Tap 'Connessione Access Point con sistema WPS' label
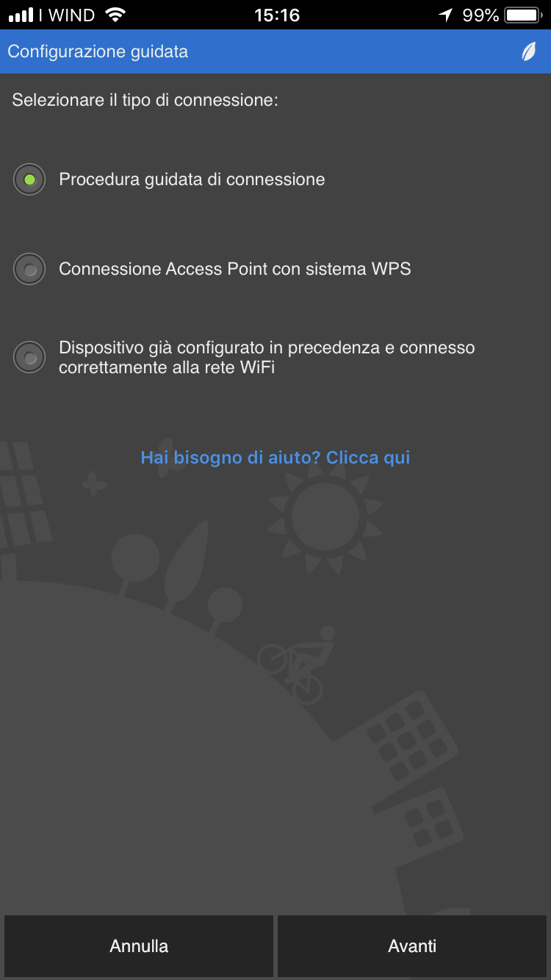The width and height of the screenshot is (551, 980). 235,269
